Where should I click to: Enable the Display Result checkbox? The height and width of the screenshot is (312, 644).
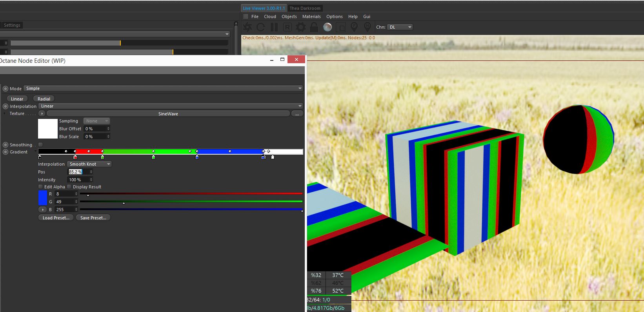tap(69, 187)
